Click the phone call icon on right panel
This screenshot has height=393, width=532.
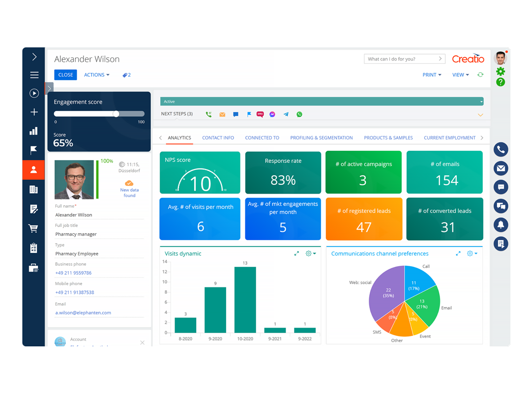coord(501,149)
